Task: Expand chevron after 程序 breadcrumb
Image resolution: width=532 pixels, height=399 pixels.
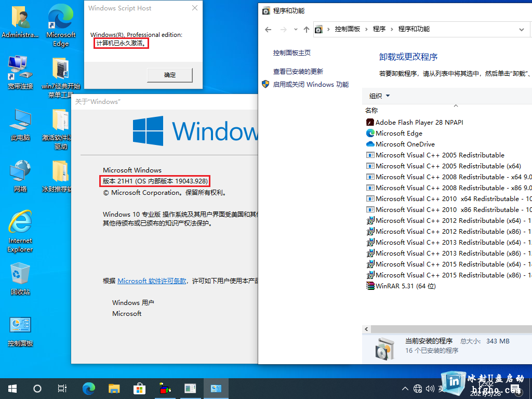Action: [392, 30]
